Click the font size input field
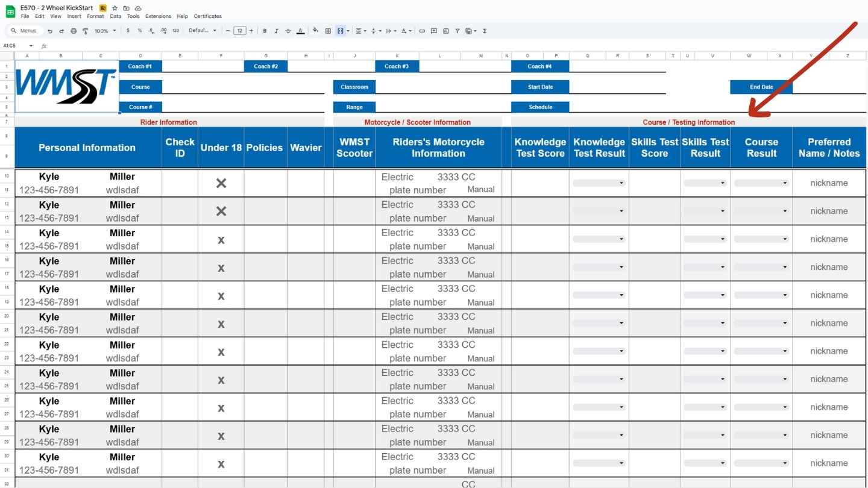 (239, 31)
